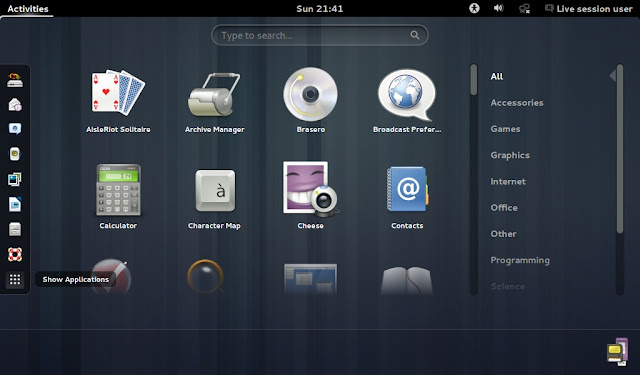Select the Programming category
This screenshot has height=375, width=640.
(520, 260)
